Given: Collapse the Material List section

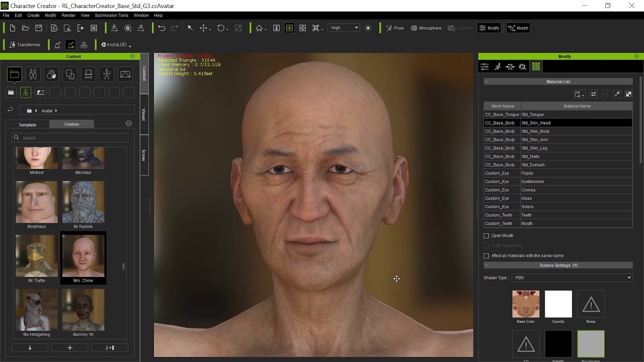Looking at the screenshot, I should tap(487, 81).
